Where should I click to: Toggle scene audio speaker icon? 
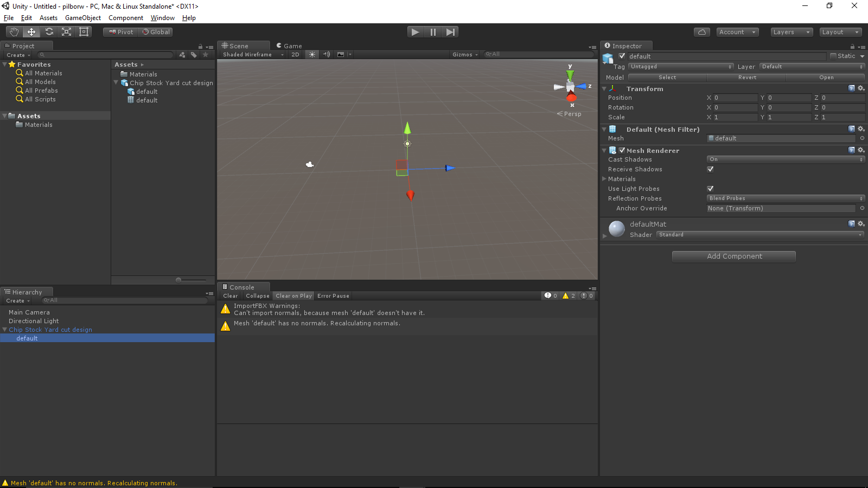(327, 54)
